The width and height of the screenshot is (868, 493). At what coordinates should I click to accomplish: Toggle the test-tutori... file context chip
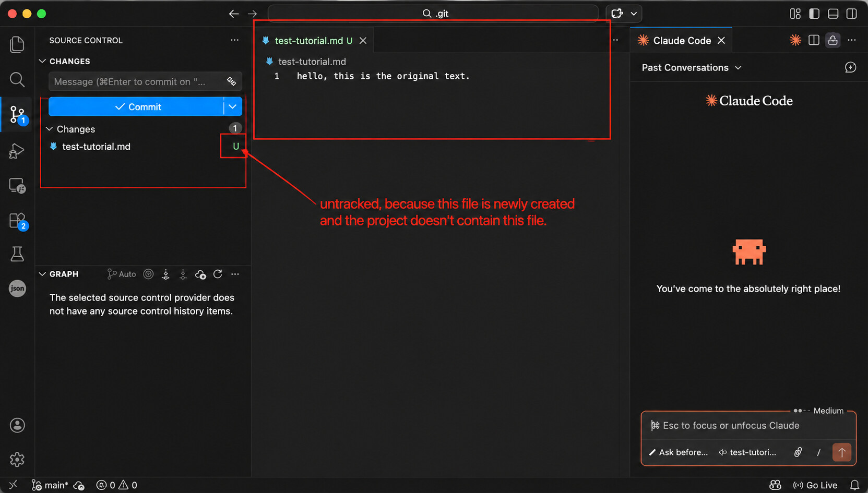pos(747,452)
